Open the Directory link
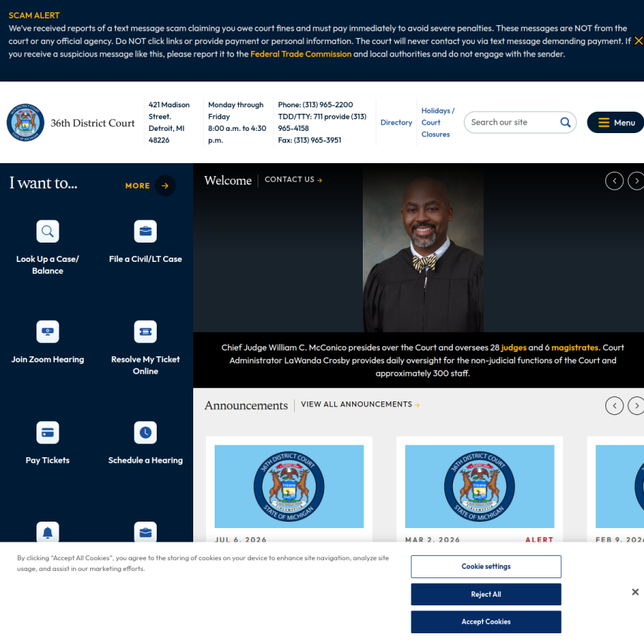Image resolution: width=644 pixels, height=644 pixels. pos(396,122)
